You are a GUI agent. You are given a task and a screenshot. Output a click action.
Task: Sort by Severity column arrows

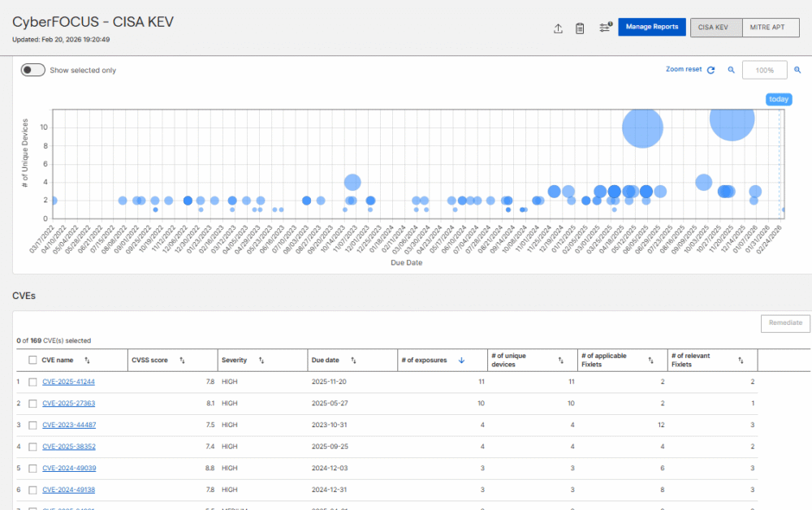[261, 361]
